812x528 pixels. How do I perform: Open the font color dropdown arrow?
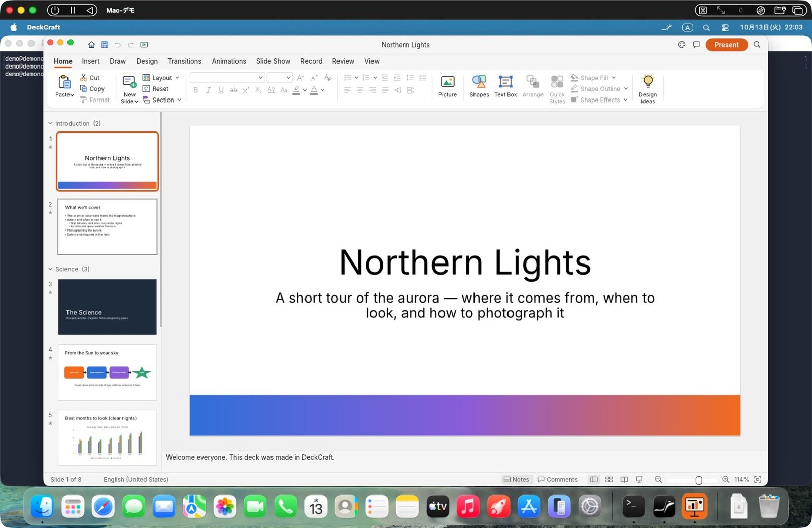[323, 90]
